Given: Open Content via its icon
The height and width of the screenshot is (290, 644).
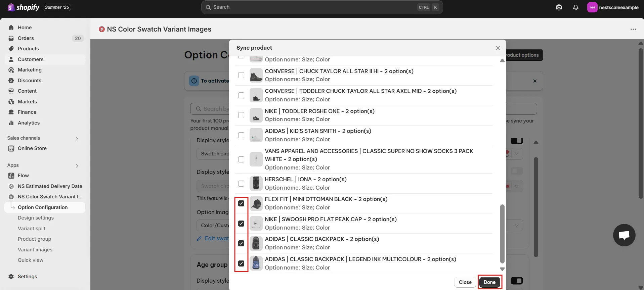Looking at the screenshot, I should [11, 91].
